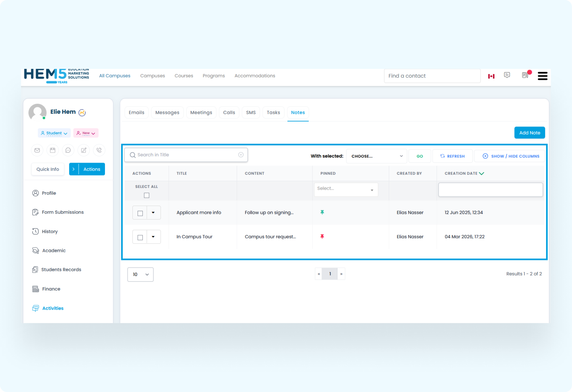Click the phone call icon
The width and height of the screenshot is (572, 392).
tap(99, 150)
